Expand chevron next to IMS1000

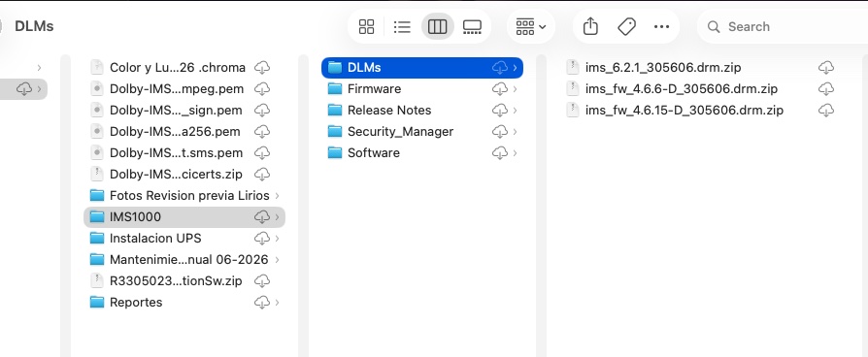click(x=277, y=217)
